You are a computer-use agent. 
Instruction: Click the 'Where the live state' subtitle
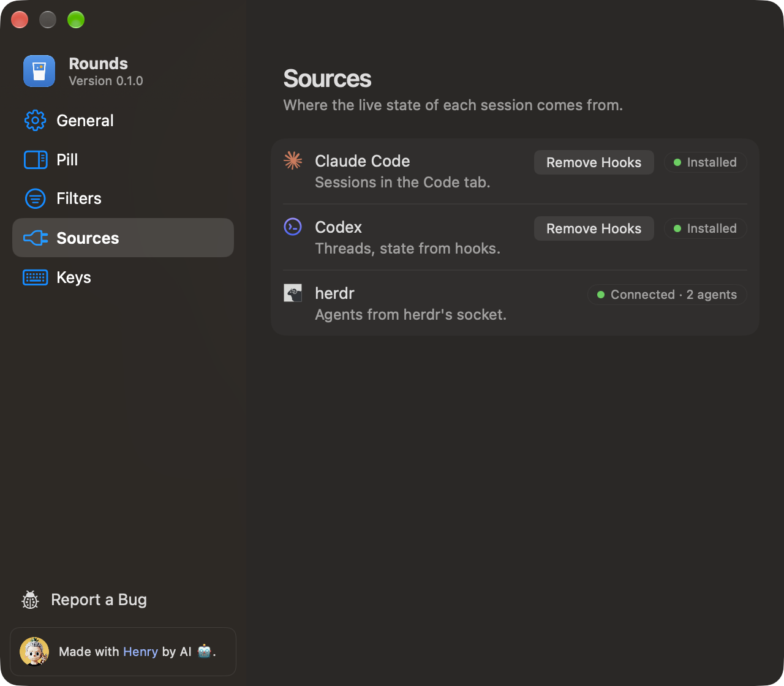click(453, 105)
